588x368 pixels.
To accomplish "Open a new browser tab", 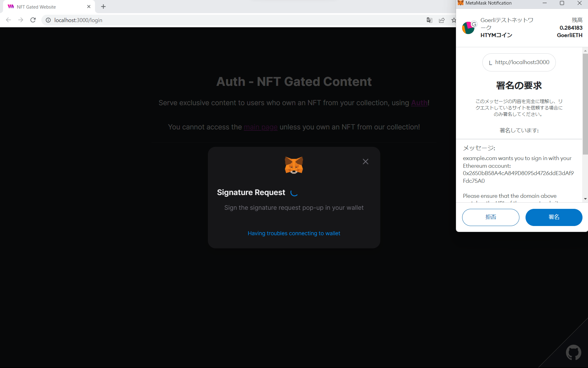I will click(103, 7).
